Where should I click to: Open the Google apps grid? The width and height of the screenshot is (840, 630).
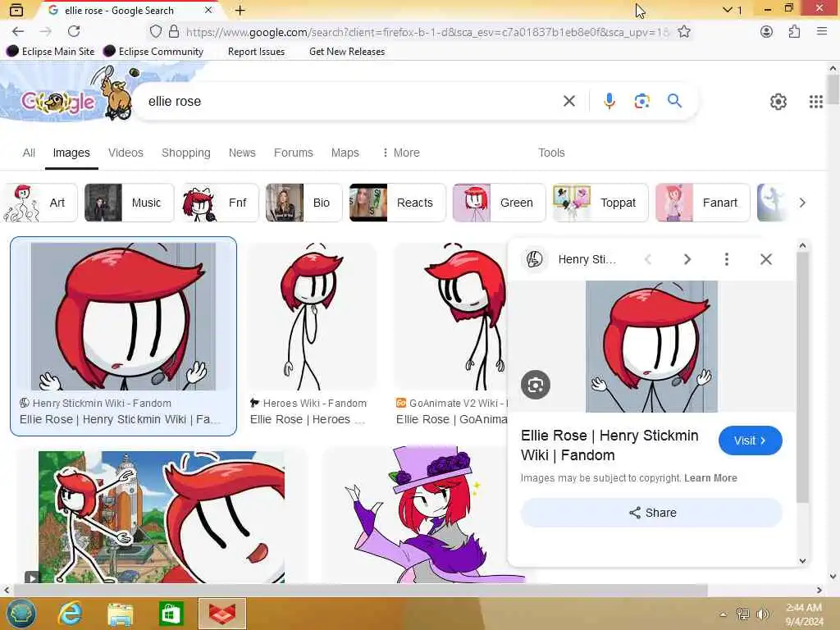(816, 101)
